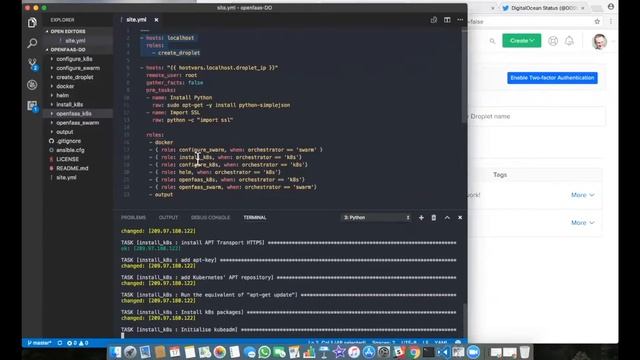Close the terminal panel
The image size is (640, 360).
(x=460, y=218)
